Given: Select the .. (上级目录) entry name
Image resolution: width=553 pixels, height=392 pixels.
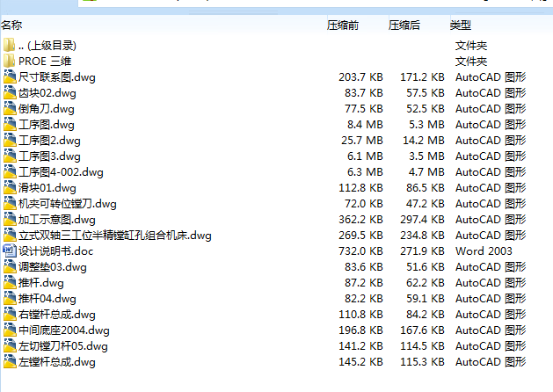Looking at the screenshot, I should point(47,46).
